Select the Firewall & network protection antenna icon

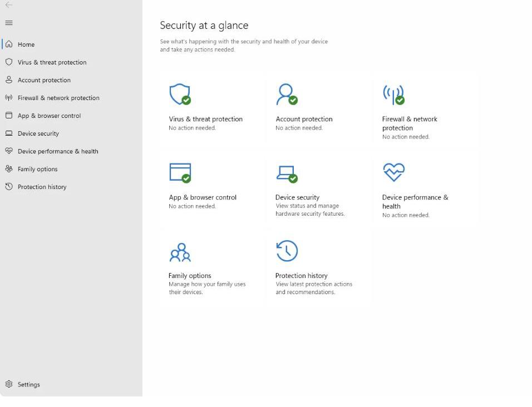(393, 95)
